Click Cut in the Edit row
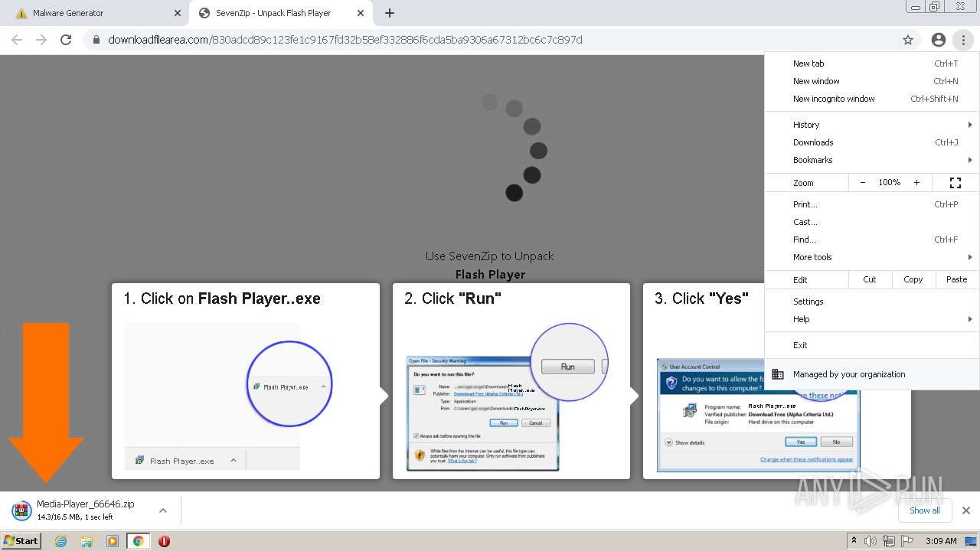The image size is (980, 551). pyautogui.click(x=870, y=279)
